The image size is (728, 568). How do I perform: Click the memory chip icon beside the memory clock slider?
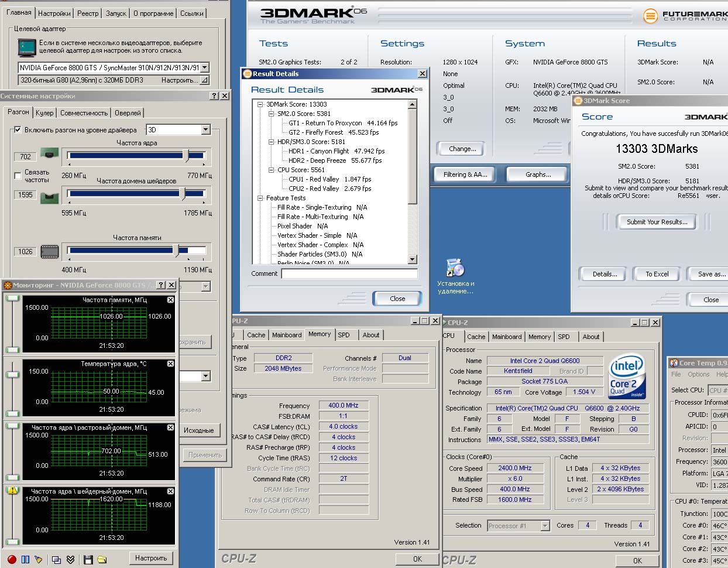[50, 252]
